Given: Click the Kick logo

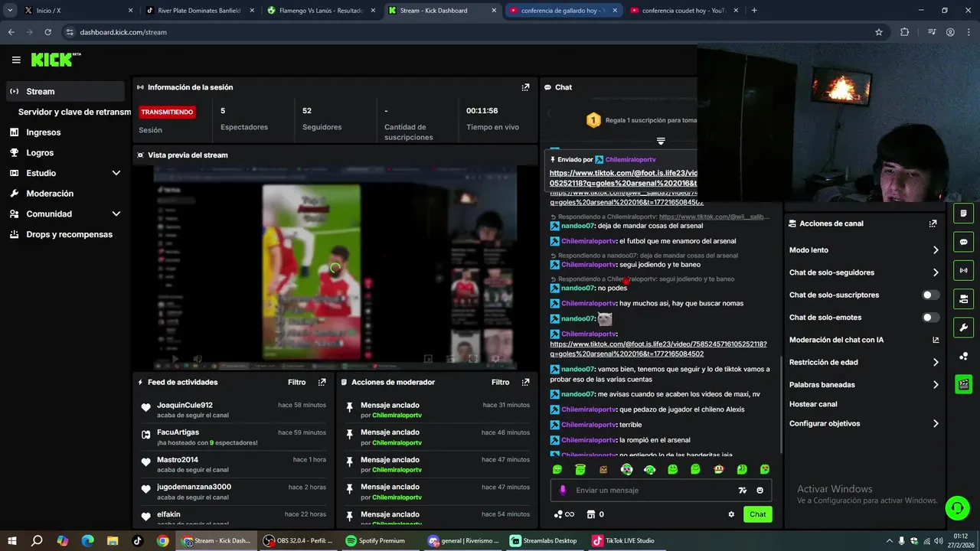Looking at the screenshot, I should coord(55,60).
